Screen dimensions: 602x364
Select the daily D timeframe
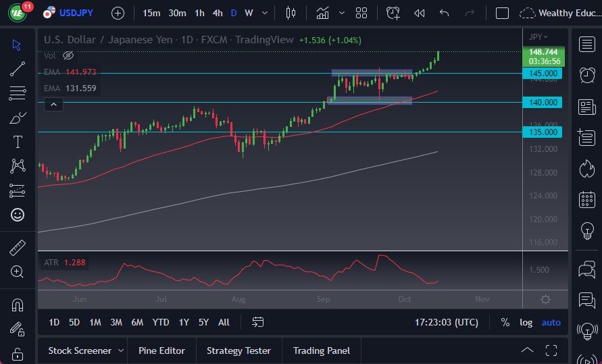[233, 14]
